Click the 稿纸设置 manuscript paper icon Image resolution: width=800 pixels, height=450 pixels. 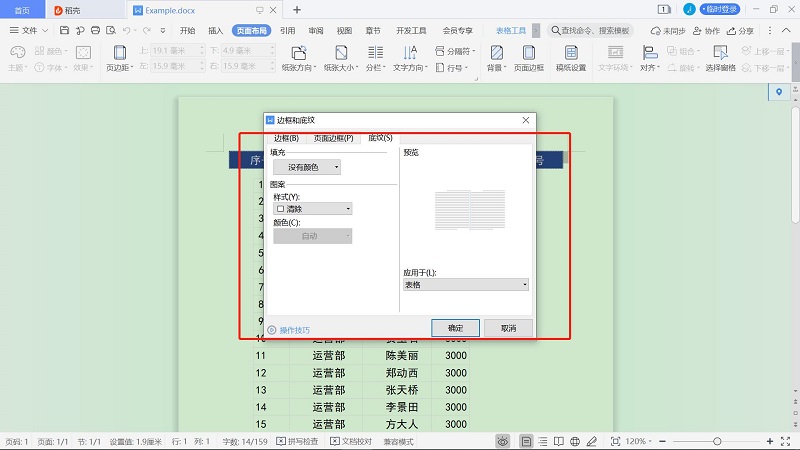(x=571, y=52)
